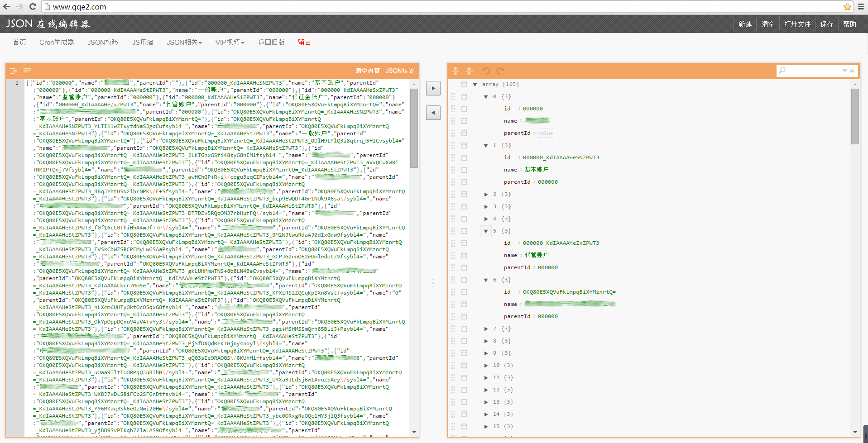This screenshot has width=868, height=443.
Task: Click the format JSON icon in left editor toolbar
Action: tap(14, 71)
